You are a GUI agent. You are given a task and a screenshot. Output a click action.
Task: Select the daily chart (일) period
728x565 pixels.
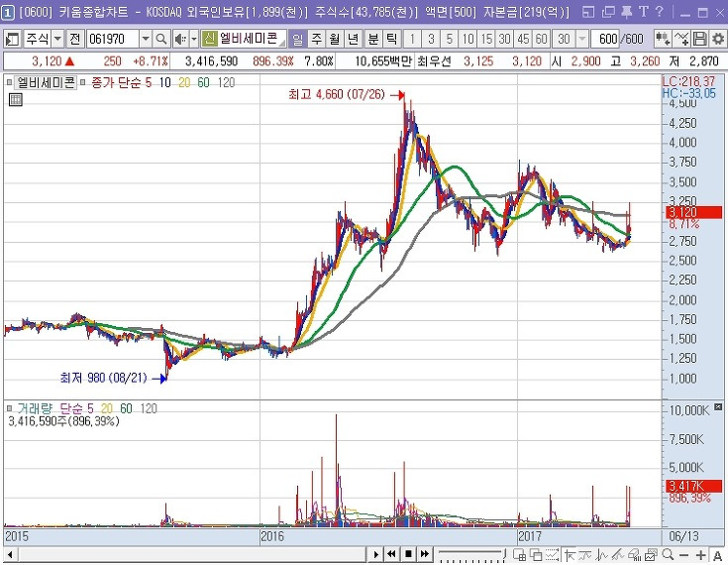[297, 39]
